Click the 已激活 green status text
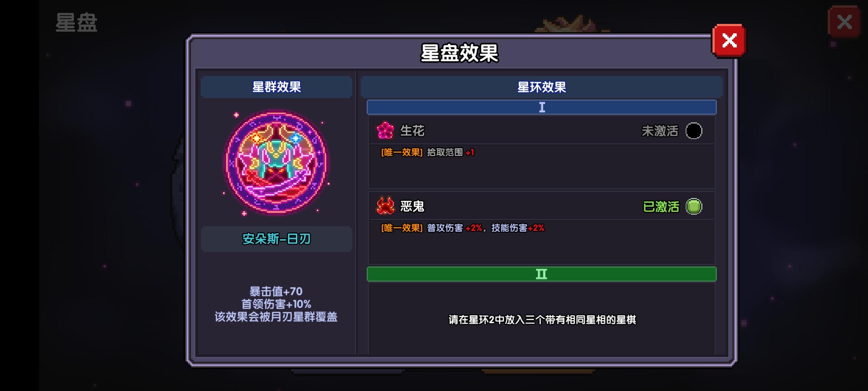868x391 pixels. click(x=661, y=207)
